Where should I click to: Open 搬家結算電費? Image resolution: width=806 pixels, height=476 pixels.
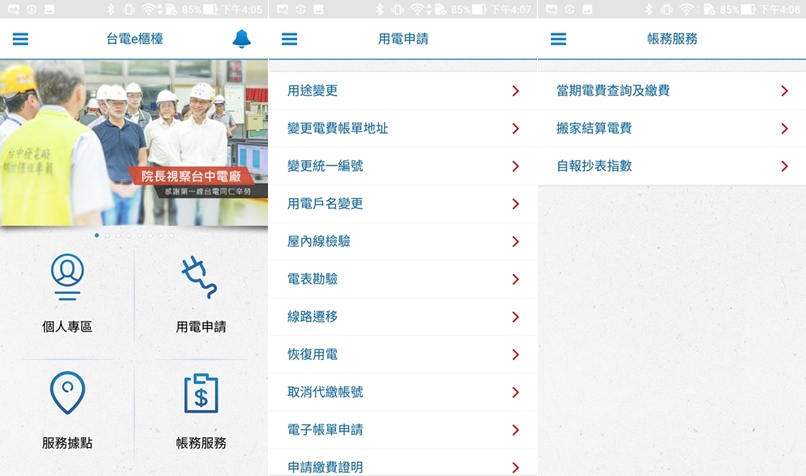coord(672,129)
